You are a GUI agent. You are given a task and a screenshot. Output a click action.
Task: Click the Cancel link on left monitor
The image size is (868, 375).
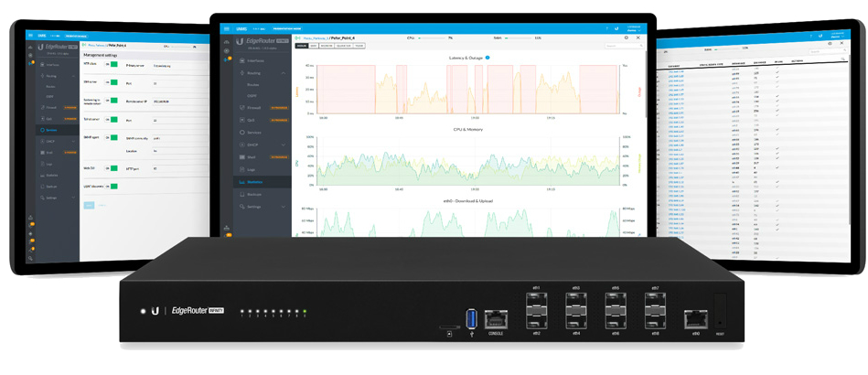[x=102, y=205]
